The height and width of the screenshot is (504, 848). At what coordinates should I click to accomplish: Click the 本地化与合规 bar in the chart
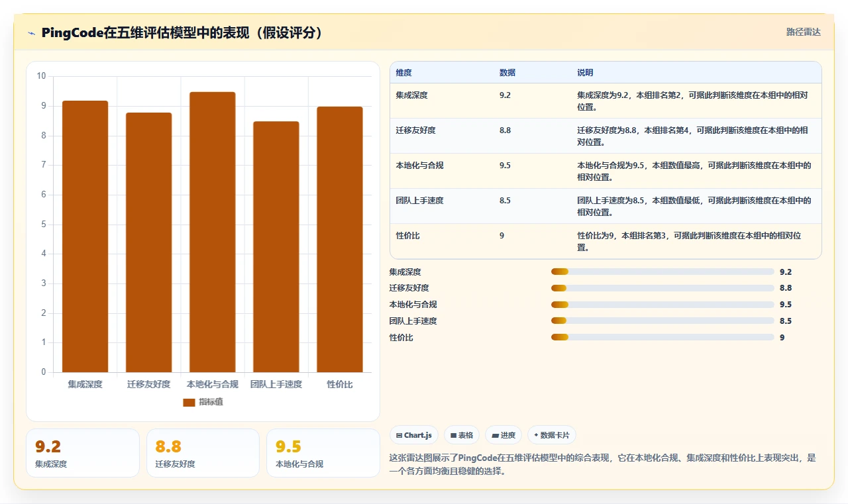pyautogui.click(x=212, y=232)
